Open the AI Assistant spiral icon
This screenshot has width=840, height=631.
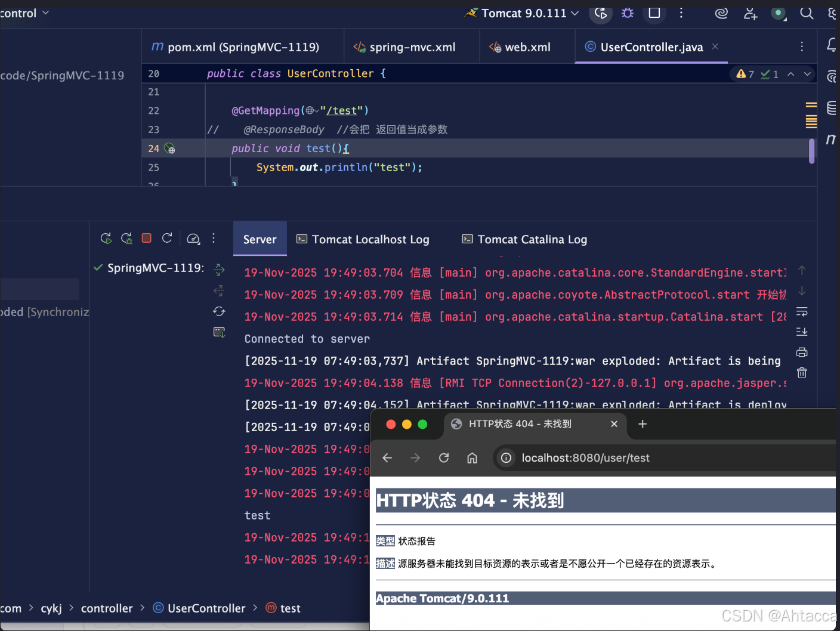pos(721,13)
